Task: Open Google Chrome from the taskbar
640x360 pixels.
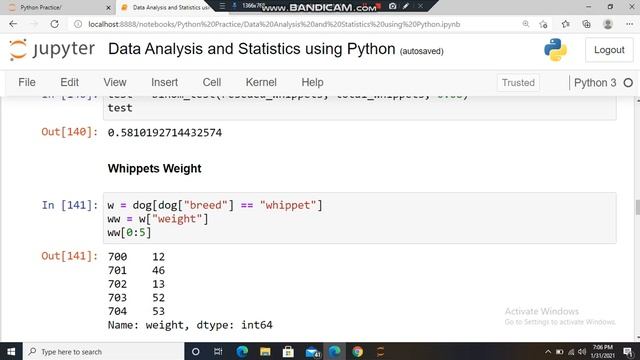Action: click(x=358, y=351)
